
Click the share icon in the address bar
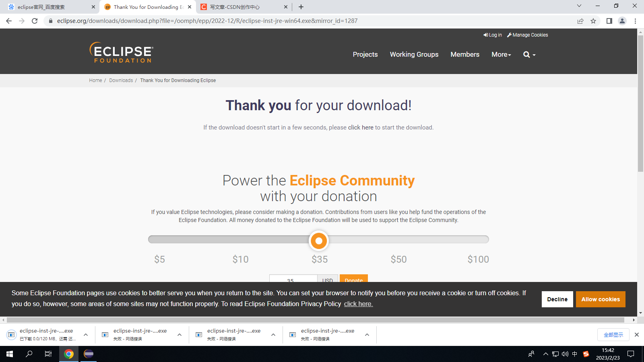coord(580,21)
